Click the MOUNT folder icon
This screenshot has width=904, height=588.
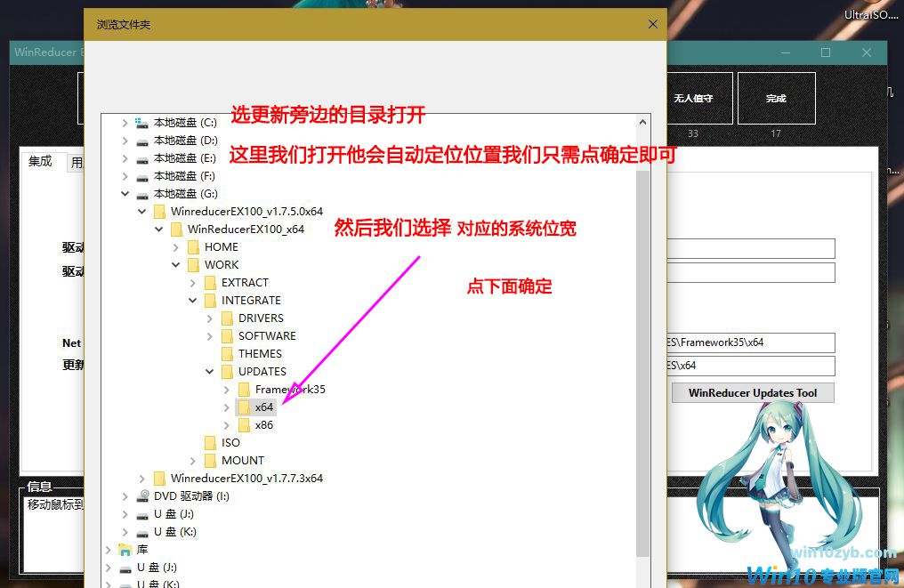tap(210, 461)
